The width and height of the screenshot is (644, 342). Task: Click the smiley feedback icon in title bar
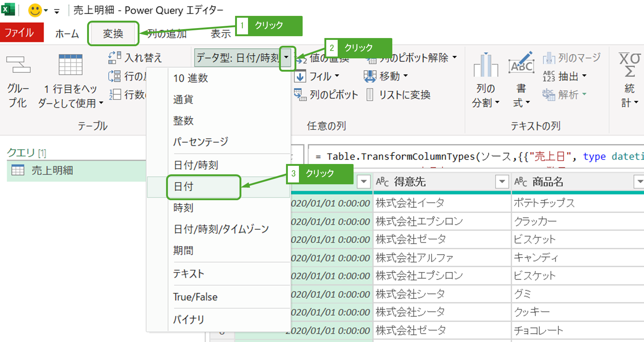click(x=35, y=10)
